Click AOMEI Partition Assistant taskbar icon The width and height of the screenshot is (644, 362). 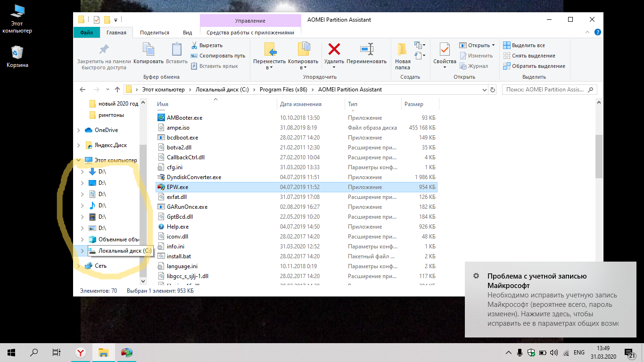point(126,352)
